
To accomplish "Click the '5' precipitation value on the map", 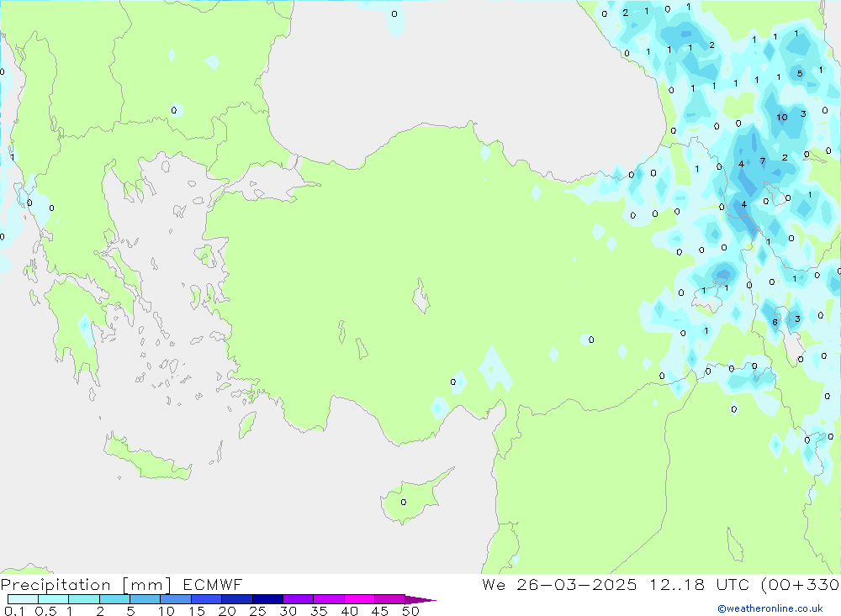I will [x=800, y=73].
